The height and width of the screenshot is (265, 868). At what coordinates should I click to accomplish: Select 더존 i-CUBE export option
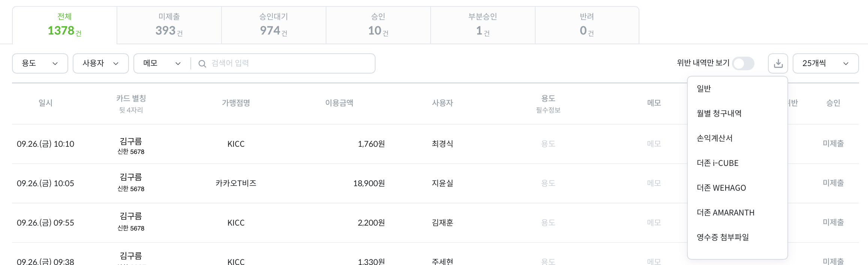717,163
